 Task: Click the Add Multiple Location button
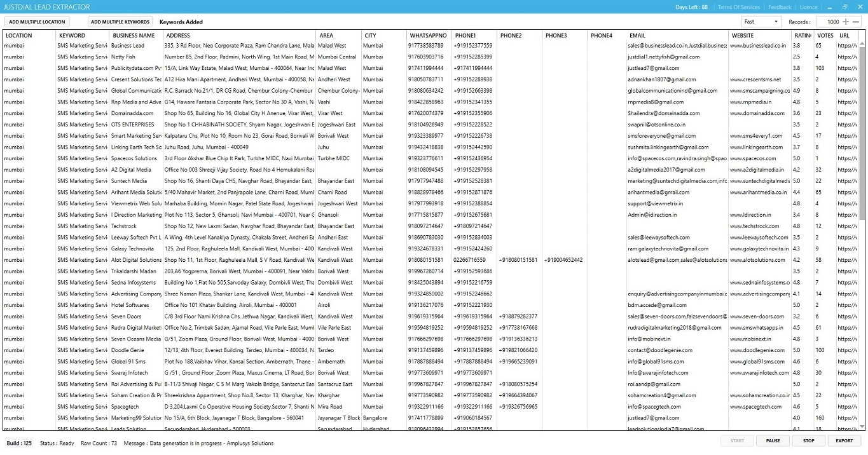pyautogui.click(x=37, y=22)
